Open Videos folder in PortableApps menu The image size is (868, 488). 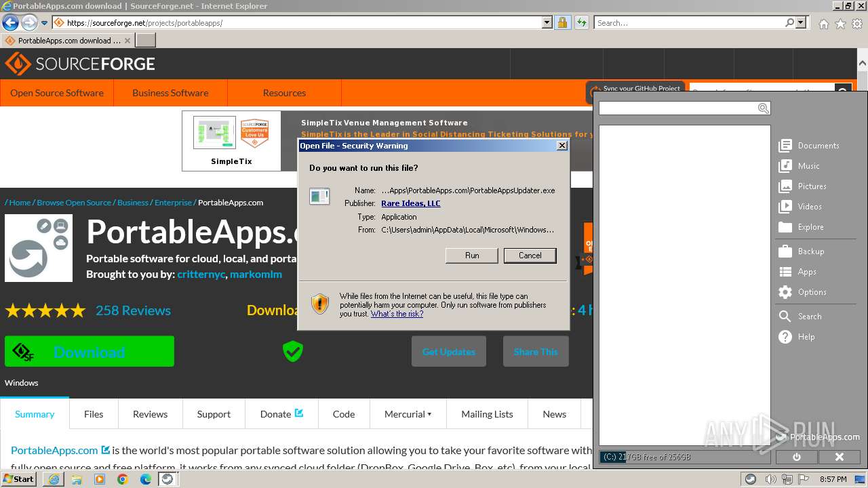pyautogui.click(x=800, y=207)
